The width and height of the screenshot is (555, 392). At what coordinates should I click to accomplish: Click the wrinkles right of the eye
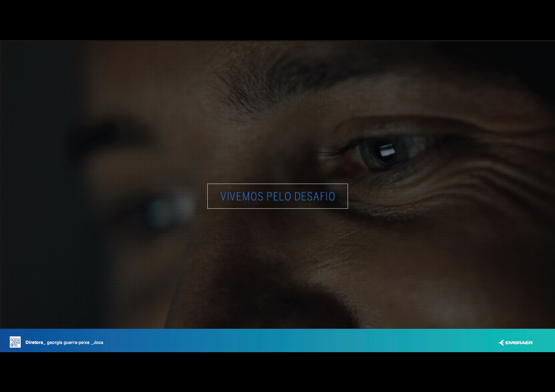tap(475, 171)
